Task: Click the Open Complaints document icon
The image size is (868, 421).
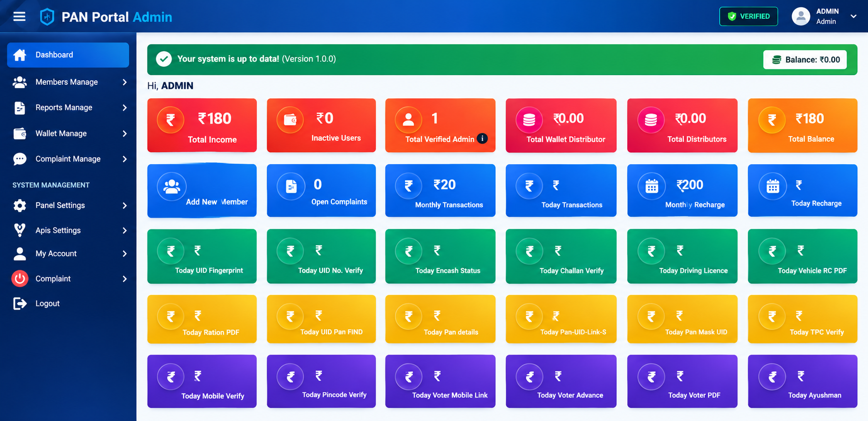Action: click(x=291, y=186)
